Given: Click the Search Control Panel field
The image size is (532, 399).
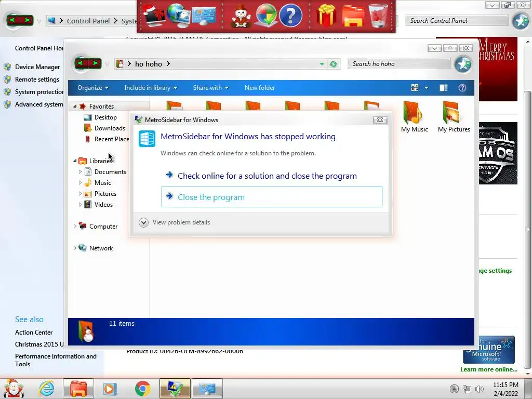Looking at the screenshot, I should point(457,21).
